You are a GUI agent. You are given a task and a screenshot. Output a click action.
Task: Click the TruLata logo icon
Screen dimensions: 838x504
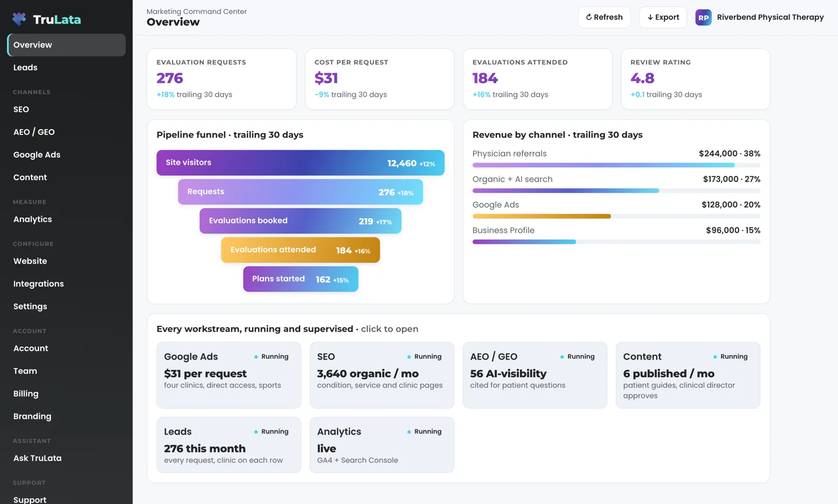[19, 19]
